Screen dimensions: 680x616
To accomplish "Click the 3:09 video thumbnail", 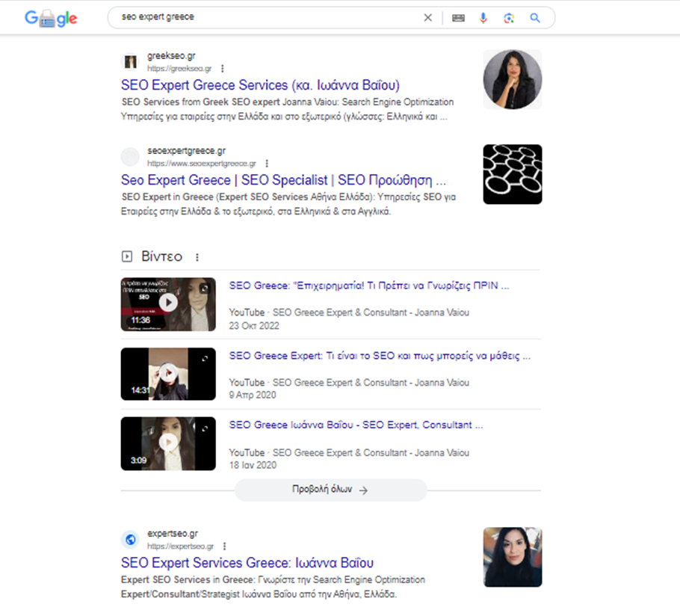I will point(168,443).
